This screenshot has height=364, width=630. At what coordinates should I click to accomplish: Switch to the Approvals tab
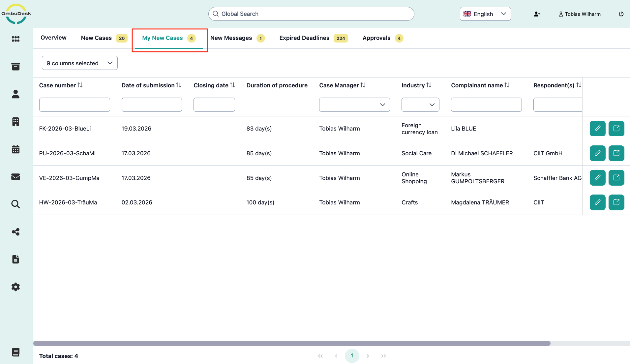tap(383, 38)
